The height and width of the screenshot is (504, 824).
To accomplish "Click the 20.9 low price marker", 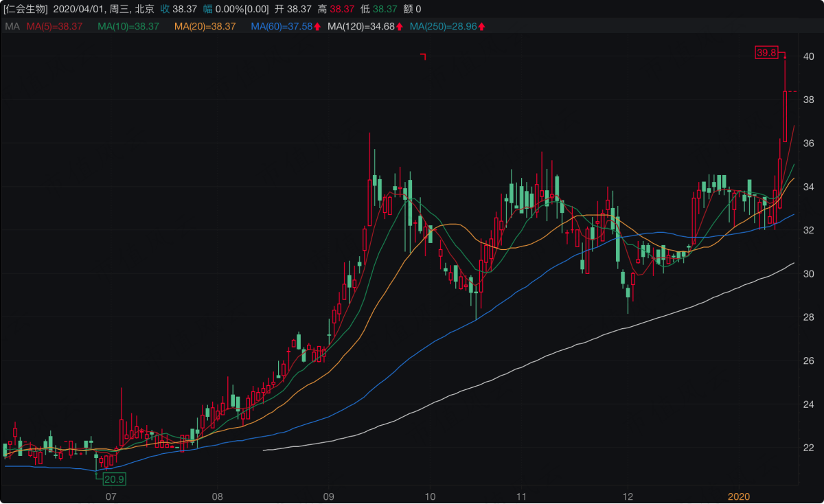I will click(x=114, y=479).
